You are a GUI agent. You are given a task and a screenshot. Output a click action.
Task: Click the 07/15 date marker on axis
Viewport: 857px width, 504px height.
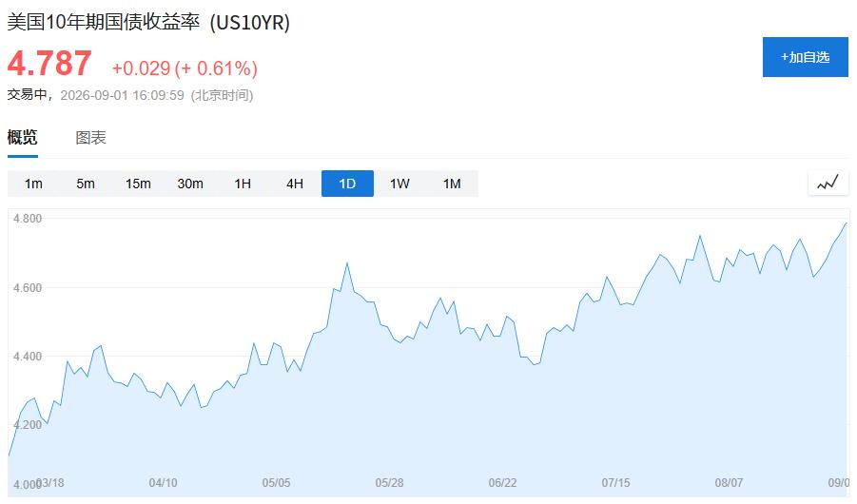[616, 483]
